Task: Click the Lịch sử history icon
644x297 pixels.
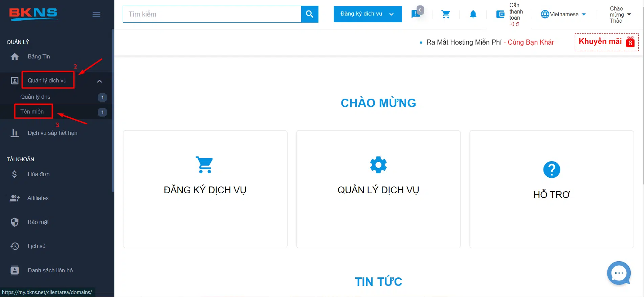Action: point(15,246)
